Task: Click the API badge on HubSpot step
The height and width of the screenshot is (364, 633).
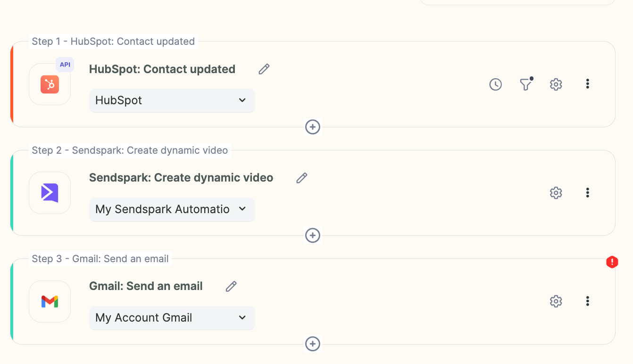Action: click(x=65, y=65)
